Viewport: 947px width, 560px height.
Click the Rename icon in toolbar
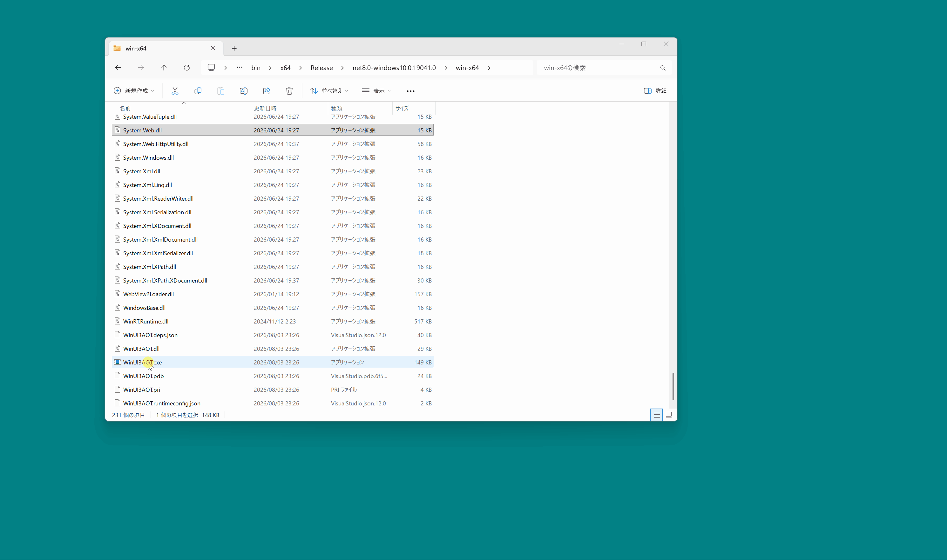coord(244,90)
